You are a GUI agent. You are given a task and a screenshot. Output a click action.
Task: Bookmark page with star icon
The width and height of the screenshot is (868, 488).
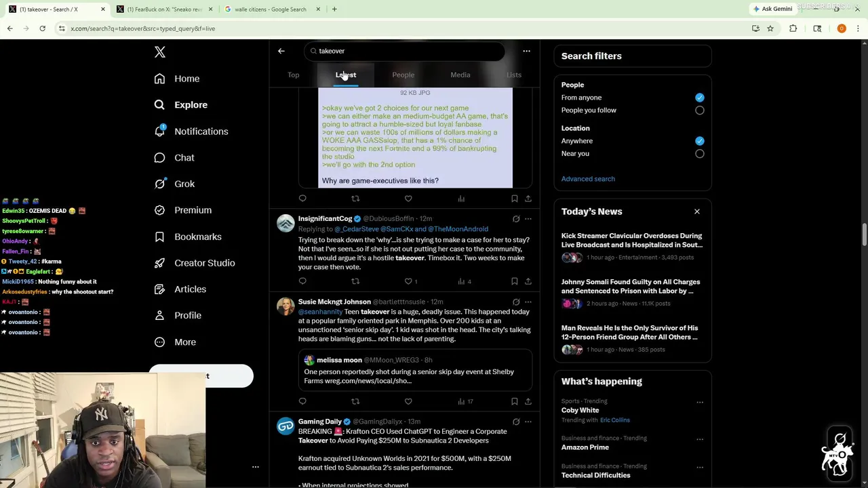coord(770,28)
